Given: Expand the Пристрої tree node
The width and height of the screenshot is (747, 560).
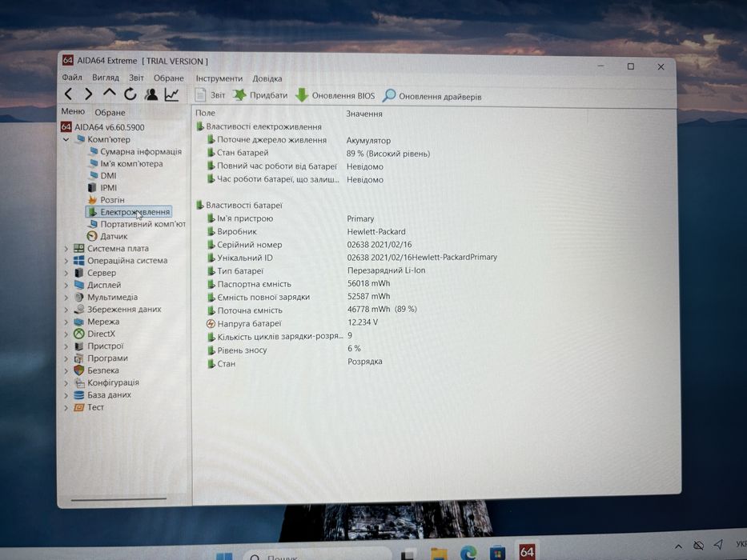Looking at the screenshot, I should [x=66, y=346].
